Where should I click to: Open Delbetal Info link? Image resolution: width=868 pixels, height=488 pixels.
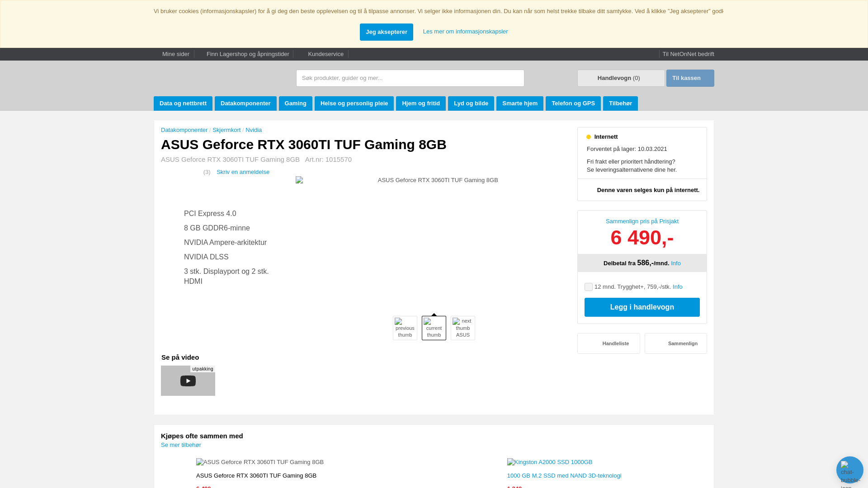click(x=675, y=263)
